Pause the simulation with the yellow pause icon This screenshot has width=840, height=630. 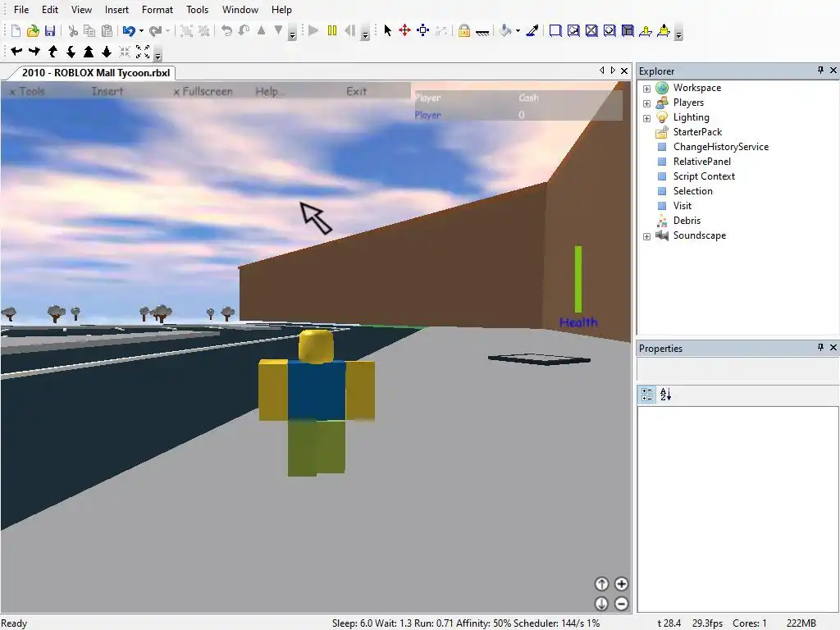(332, 30)
